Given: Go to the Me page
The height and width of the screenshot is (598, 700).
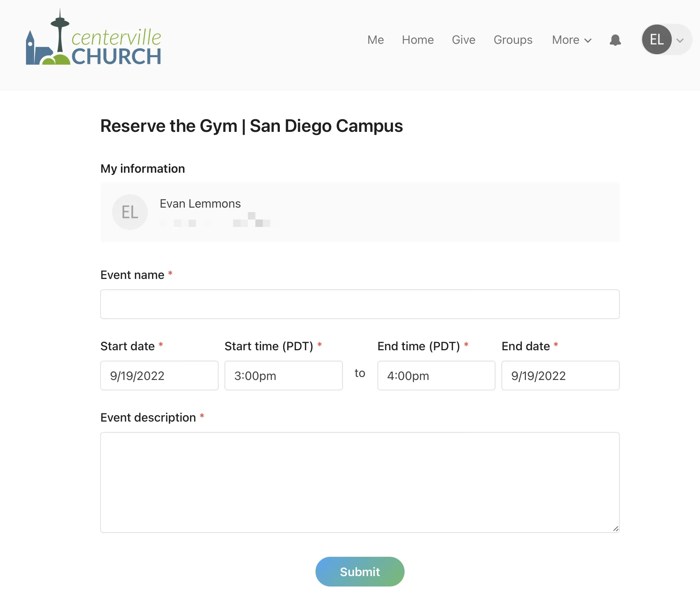Looking at the screenshot, I should coord(375,40).
